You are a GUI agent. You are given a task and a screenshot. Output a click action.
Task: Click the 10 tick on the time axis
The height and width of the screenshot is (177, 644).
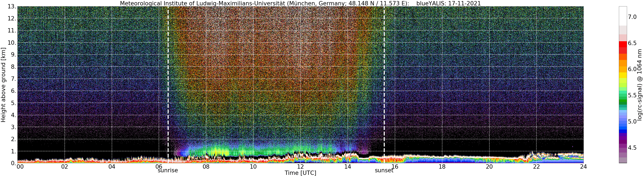point(253,166)
